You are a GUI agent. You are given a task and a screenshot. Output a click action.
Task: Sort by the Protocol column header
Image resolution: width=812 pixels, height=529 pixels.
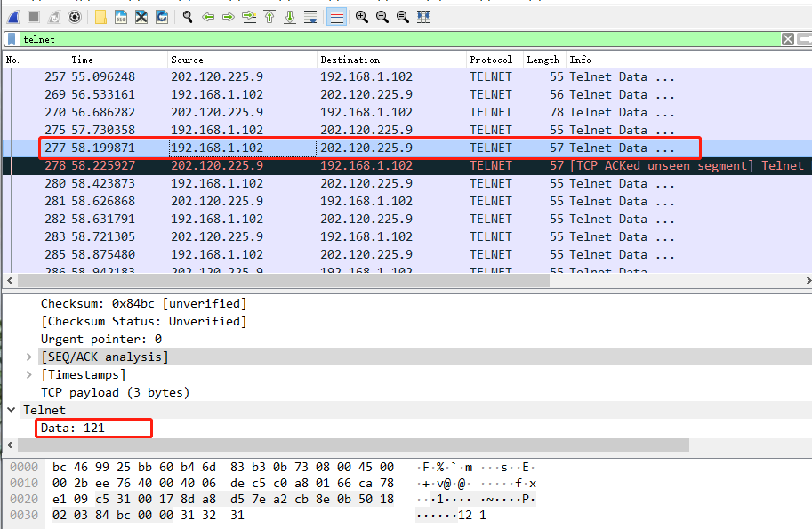coord(494,60)
